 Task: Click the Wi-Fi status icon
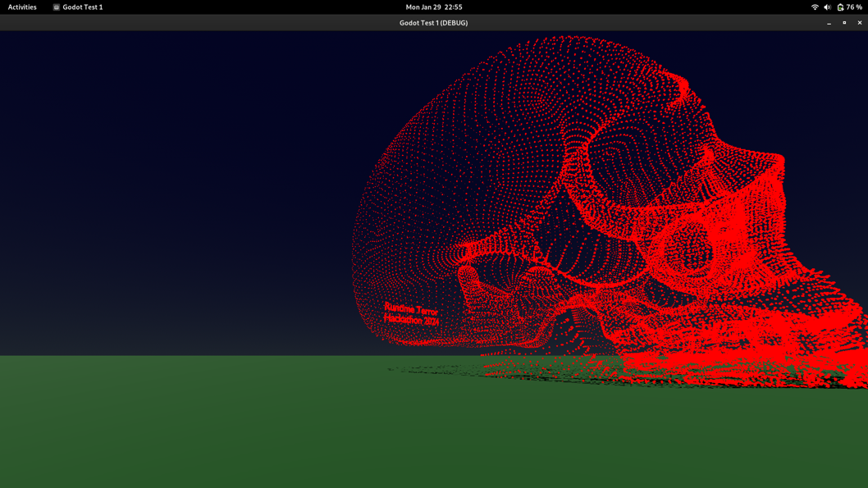tap(815, 7)
